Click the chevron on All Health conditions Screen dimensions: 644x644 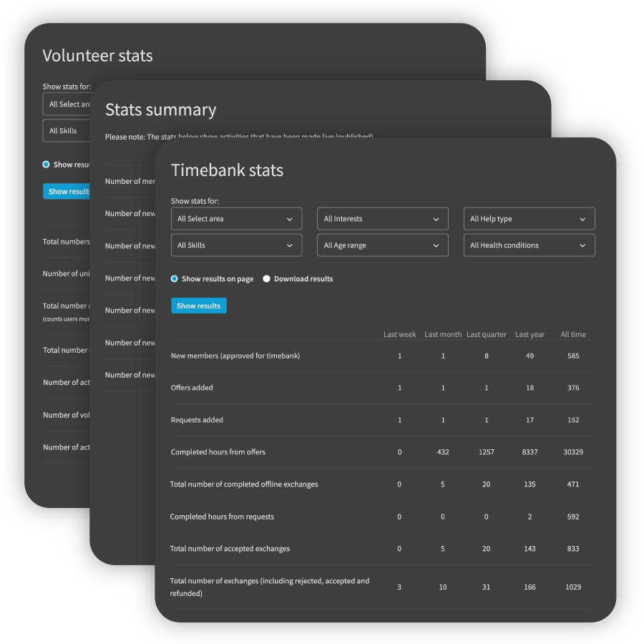[582, 245]
